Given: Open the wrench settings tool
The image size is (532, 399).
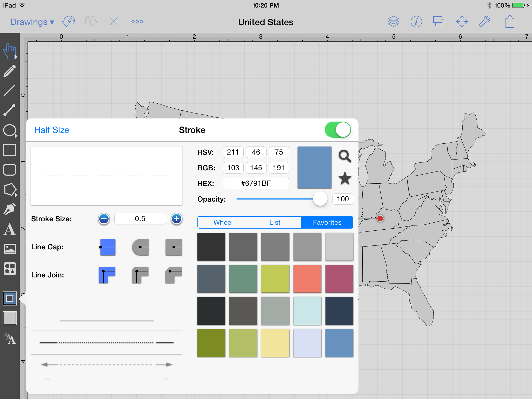Looking at the screenshot, I should (x=484, y=22).
